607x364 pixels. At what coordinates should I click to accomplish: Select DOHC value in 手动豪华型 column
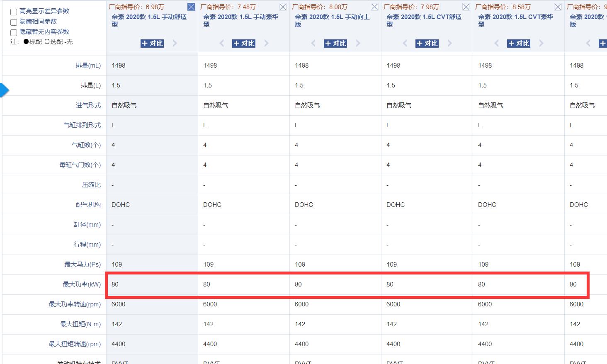212,205
